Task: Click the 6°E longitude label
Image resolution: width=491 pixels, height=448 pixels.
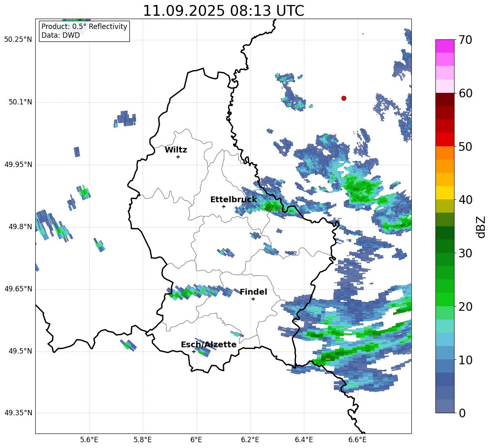Action: click(196, 440)
